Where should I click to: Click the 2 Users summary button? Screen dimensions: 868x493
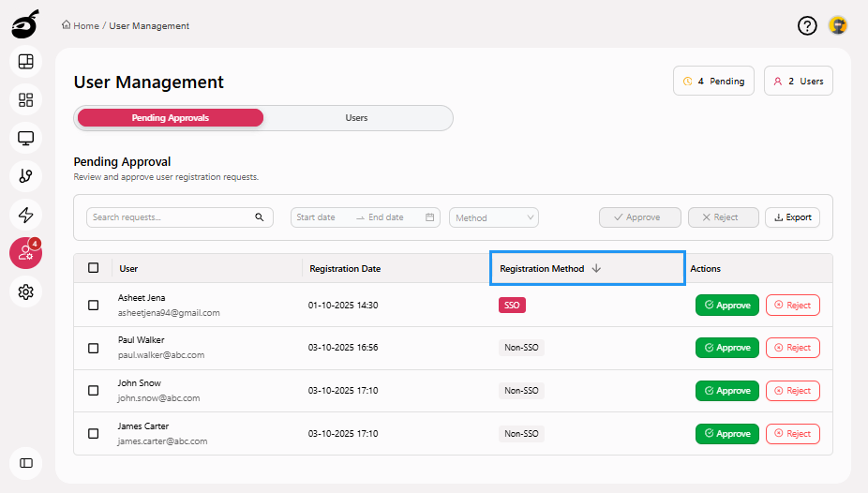tap(799, 81)
